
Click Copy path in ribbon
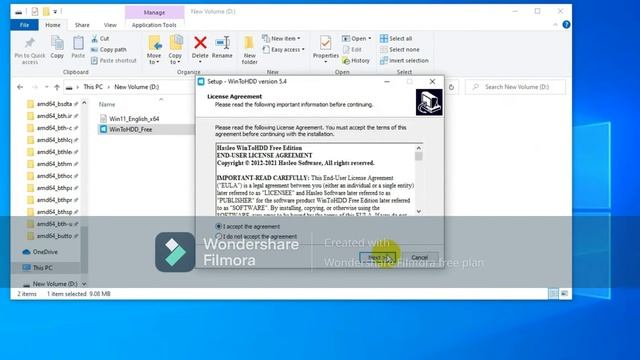click(x=109, y=49)
